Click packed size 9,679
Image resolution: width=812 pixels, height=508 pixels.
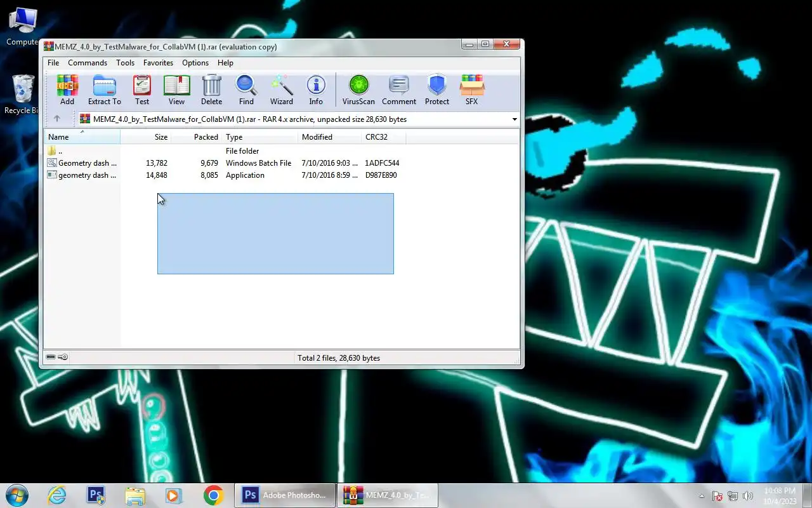[x=209, y=163]
